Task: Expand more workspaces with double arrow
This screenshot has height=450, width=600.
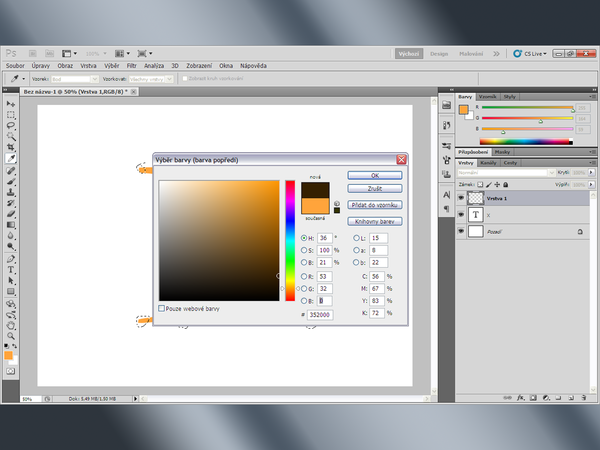Action: pos(496,53)
